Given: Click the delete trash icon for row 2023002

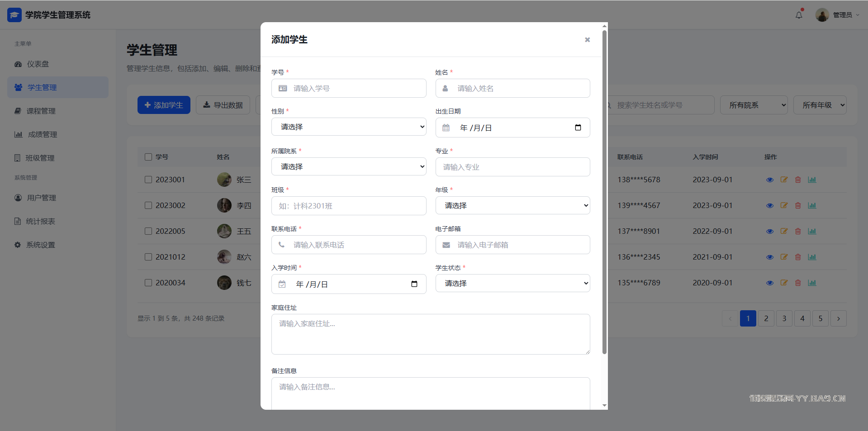Looking at the screenshot, I should [x=798, y=205].
